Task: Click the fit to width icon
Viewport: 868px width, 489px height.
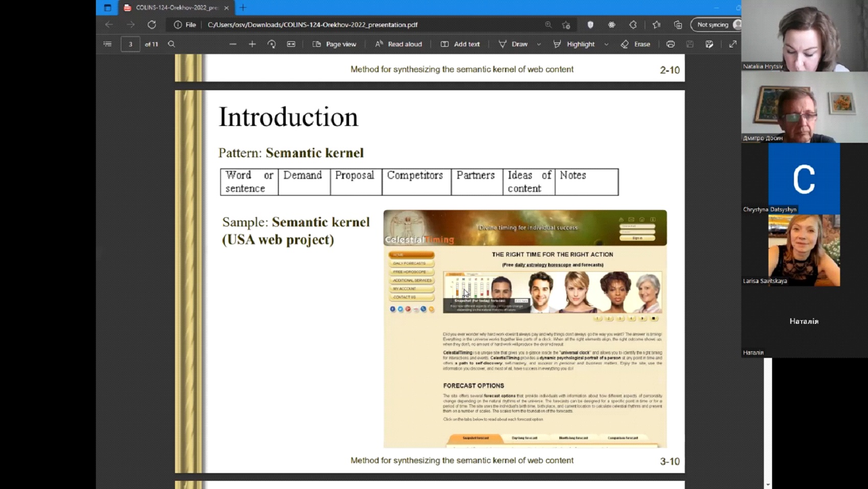Action: [291, 44]
